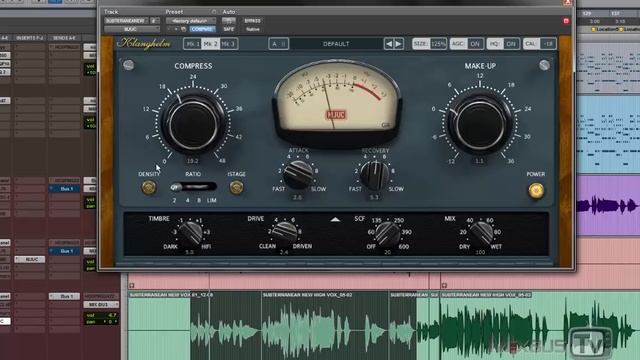Toggle plugin BYPASS
The image size is (640, 360).
pos(252,20)
